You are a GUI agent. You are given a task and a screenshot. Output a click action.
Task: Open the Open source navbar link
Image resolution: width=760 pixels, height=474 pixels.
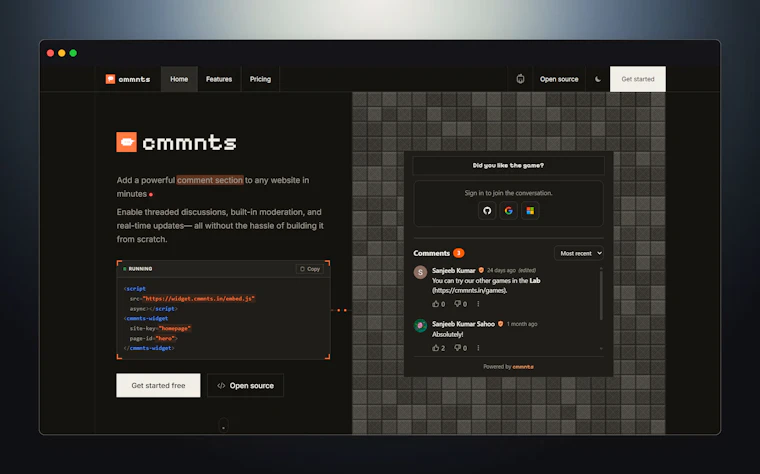pyautogui.click(x=559, y=79)
